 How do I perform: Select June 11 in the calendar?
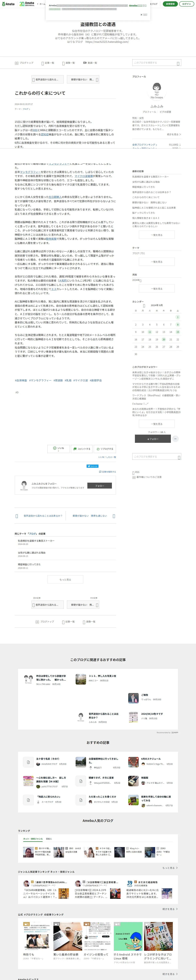point(150,332)
